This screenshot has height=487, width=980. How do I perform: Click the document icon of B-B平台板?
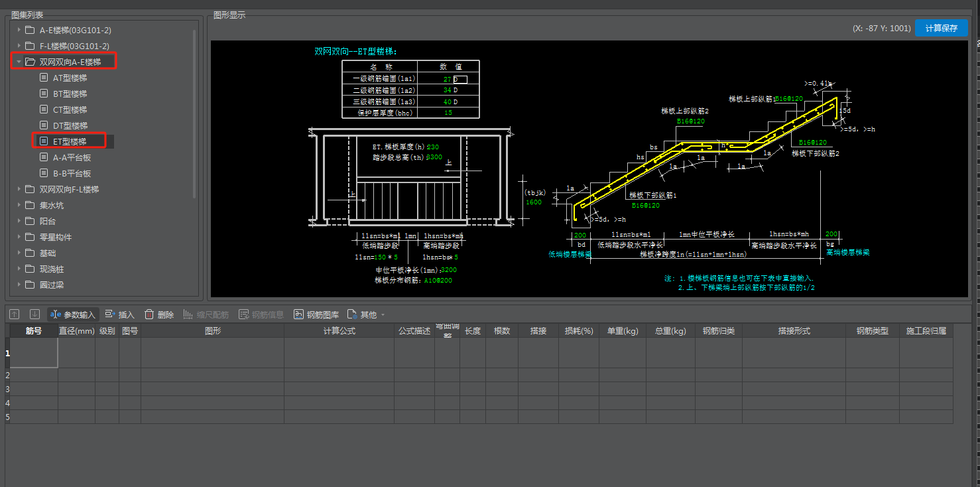(x=44, y=173)
